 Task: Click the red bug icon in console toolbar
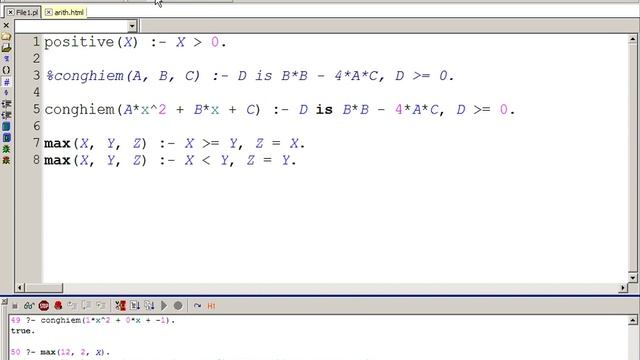coord(58,305)
